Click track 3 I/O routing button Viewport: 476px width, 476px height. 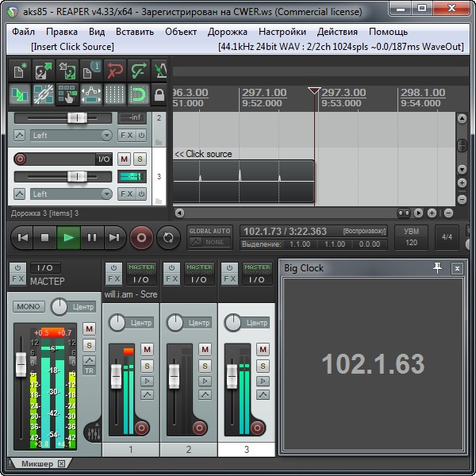pos(104,159)
